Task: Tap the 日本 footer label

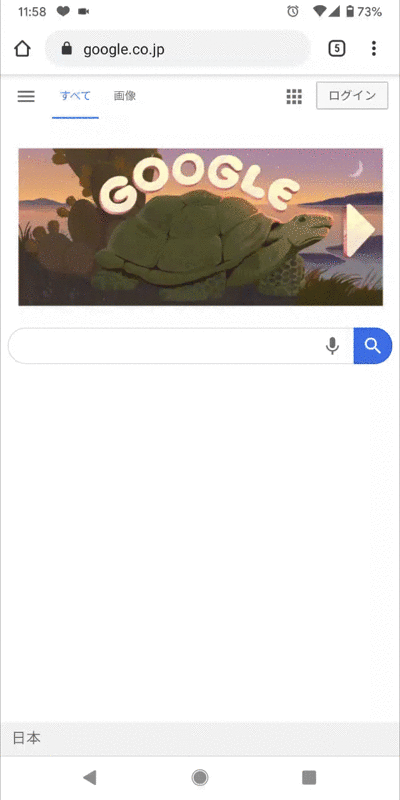Action: [27, 738]
